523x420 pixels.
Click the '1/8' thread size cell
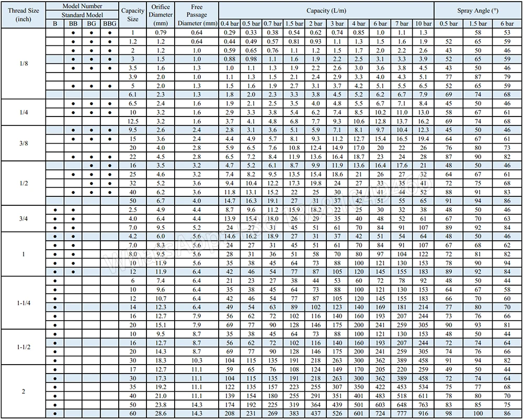(24, 63)
